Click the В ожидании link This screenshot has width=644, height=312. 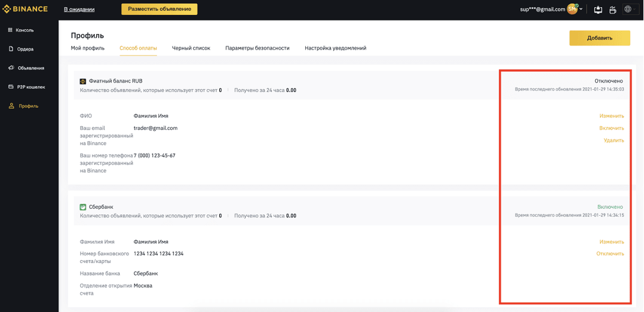click(79, 9)
